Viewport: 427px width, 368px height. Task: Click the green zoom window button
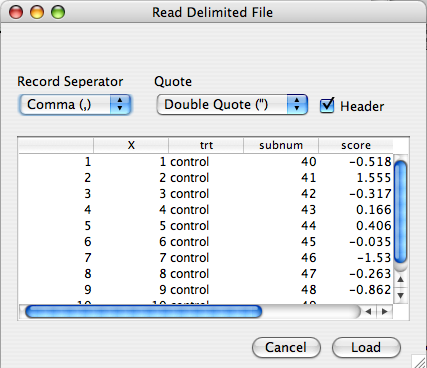coord(58,13)
